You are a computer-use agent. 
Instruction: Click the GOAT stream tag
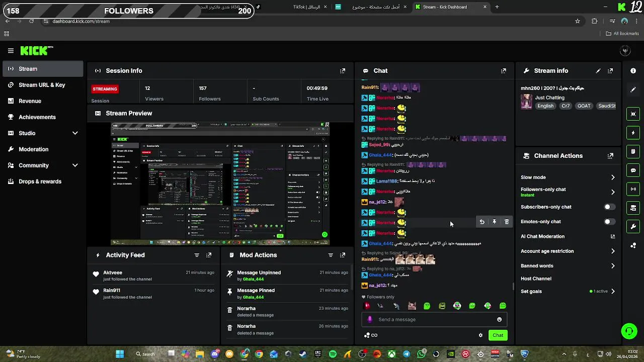[584, 106]
